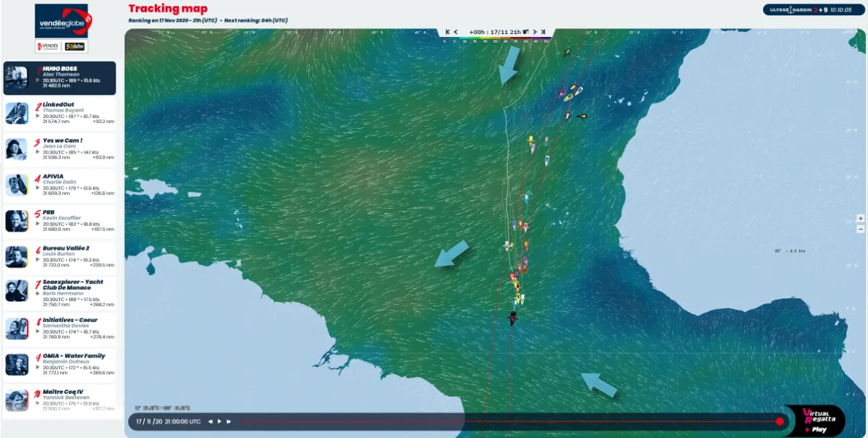Step the timeline forward

click(x=229, y=421)
